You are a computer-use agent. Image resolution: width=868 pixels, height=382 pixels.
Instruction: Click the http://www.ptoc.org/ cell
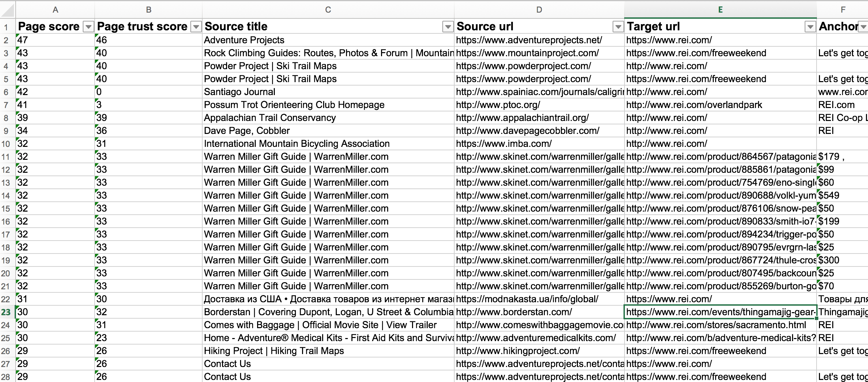click(x=539, y=105)
